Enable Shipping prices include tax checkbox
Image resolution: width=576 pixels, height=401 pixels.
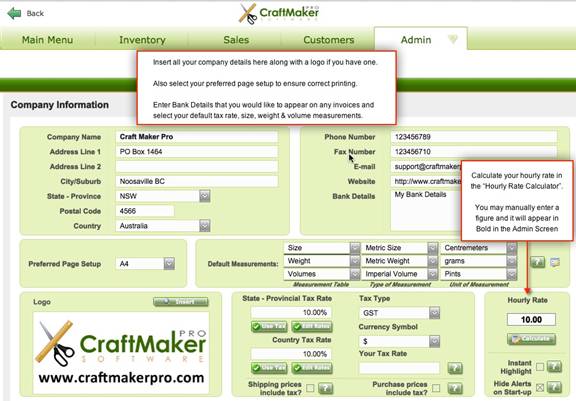pyautogui.click(x=310, y=388)
